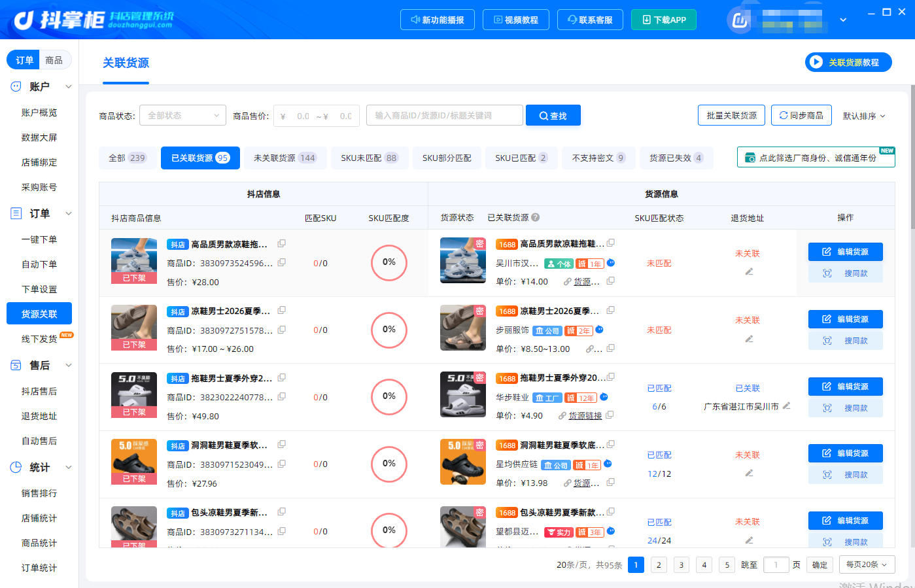Viewport: 915px width, 588px height.
Task: Click edit pencil next to 广东省湛江市吴川市 address
Action: 786,406
